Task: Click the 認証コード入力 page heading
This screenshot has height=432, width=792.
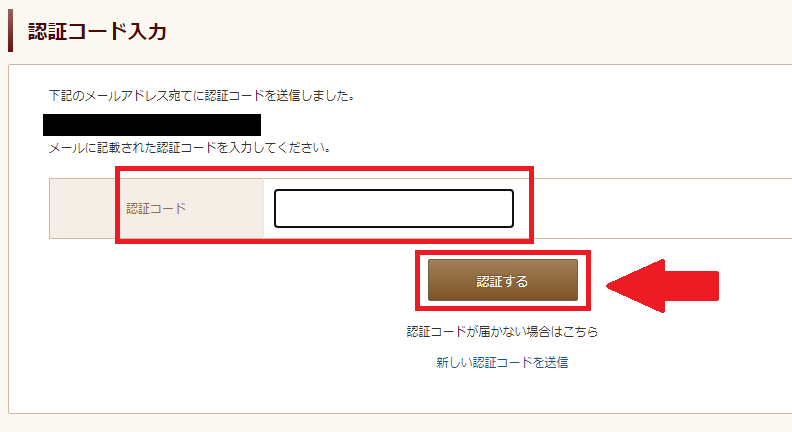Action: point(96,32)
